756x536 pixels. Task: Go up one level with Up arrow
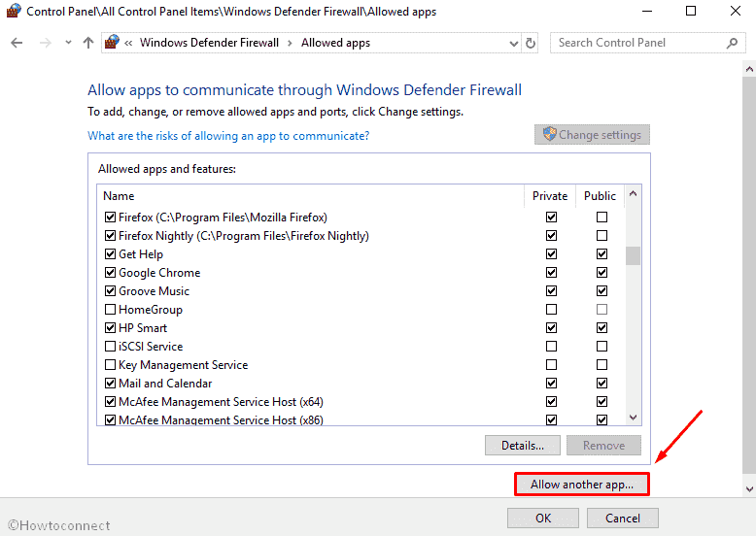coord(87,43)
